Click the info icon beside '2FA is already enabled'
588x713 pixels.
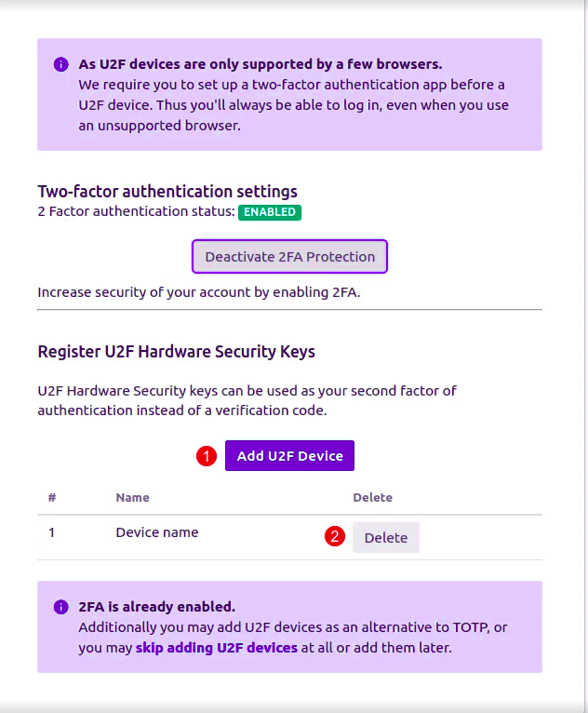61,607
